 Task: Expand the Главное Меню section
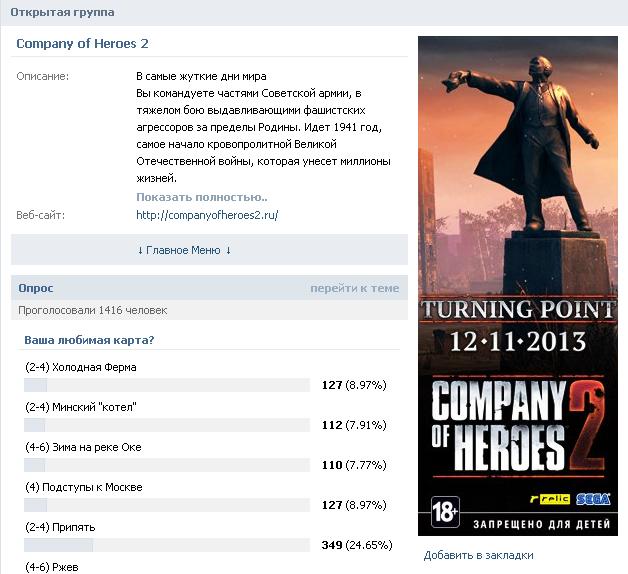pos(184,250)
